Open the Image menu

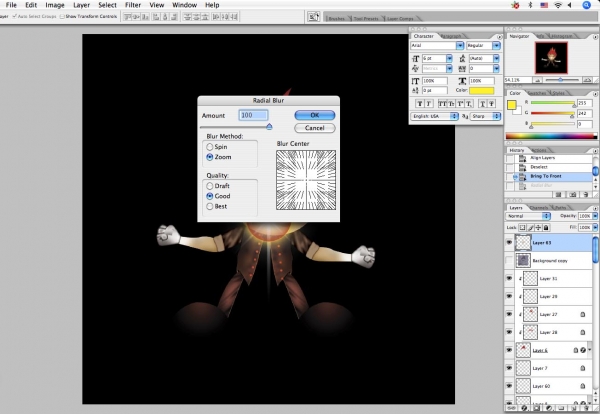pyautogui.click(x=55, y=5)
